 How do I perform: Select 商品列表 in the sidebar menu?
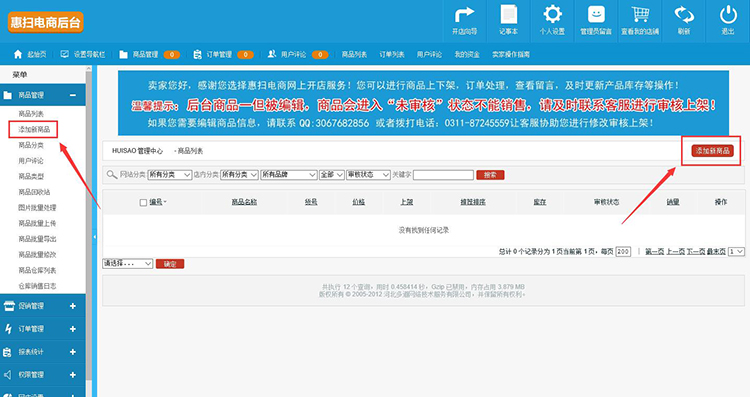[x=31, y=114]
